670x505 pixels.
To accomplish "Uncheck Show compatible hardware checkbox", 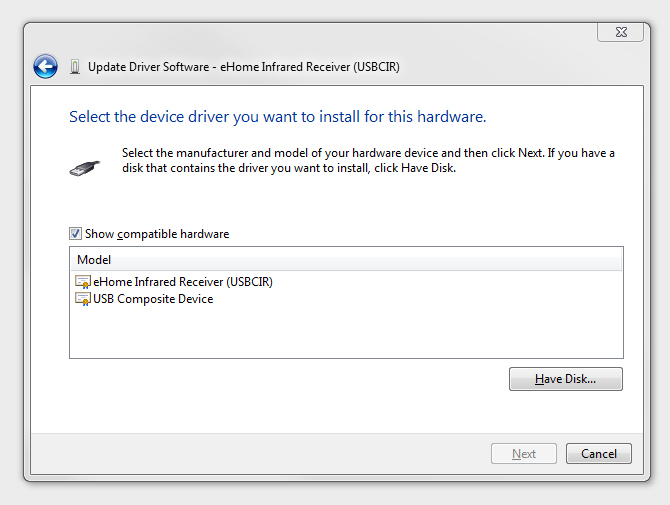I will pos(75,234).
